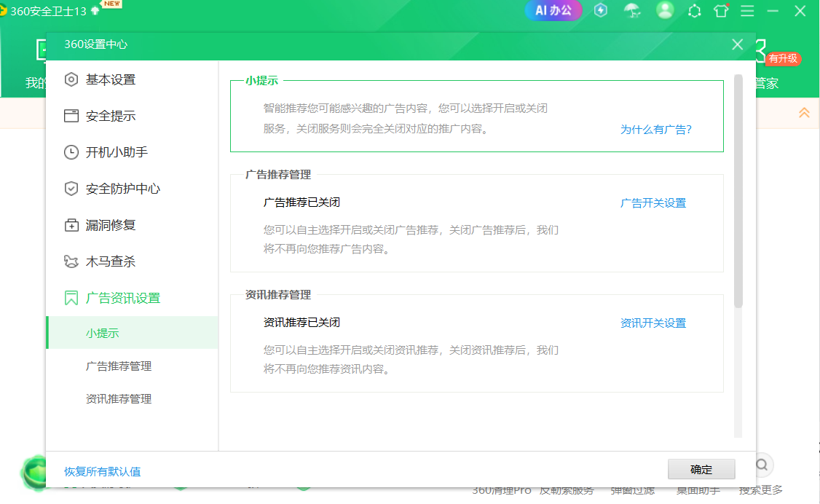Image resolution: width=820 pixels, height=504 pixels.
Task: Click the blue lightning hexagon icon in title bar
Action: pos(601,10)
